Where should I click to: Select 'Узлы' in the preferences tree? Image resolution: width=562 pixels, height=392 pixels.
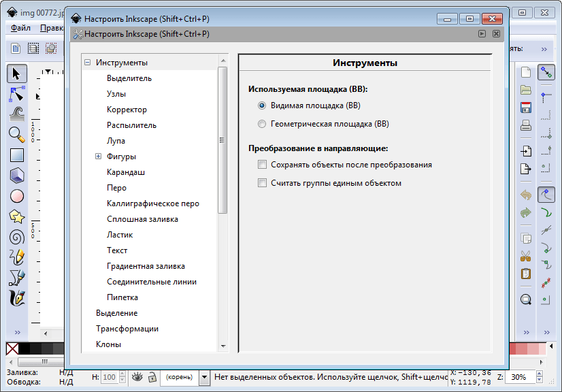tap(116, 94)
